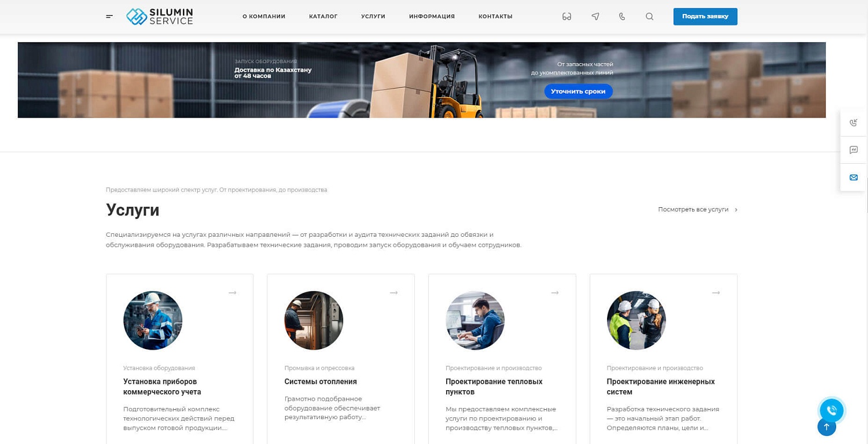The height and width of the screenshot is (444, 868).
Task: Click arrow on 'Системы отопления' card
Action: (x=393, y=293)
